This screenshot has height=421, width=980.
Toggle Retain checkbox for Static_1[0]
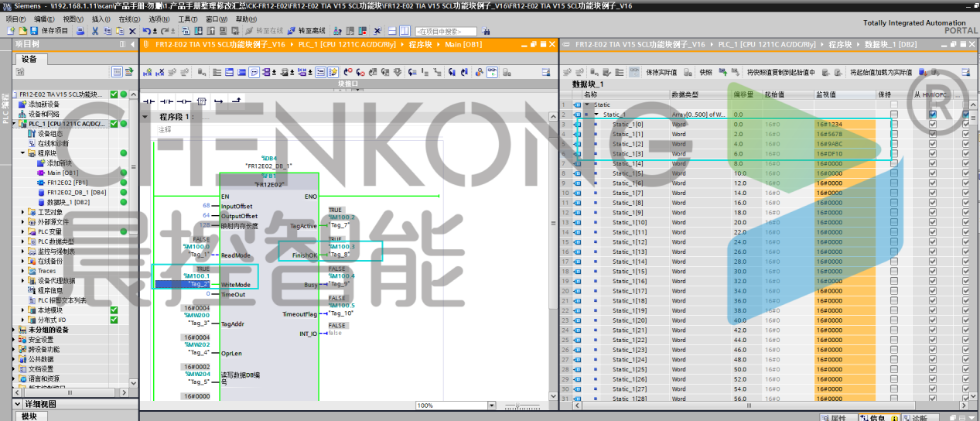point(894,124)
